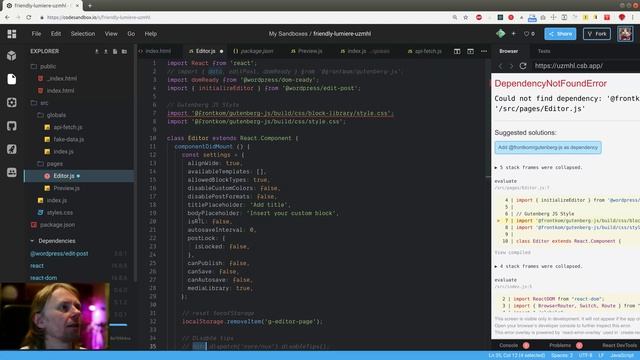The height and width of the screenshot is (360, 640).
Task: Go back in the preview browser
Action: (500, 66)
